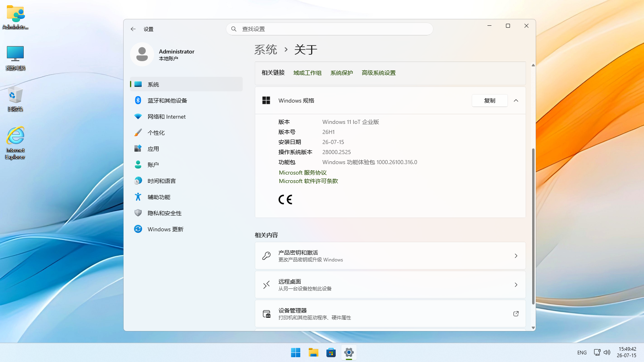This screenshot has width=644, height=362.
Task: Click the 系统 monitor icon in sidebar
Action: [x=138, y=84]
